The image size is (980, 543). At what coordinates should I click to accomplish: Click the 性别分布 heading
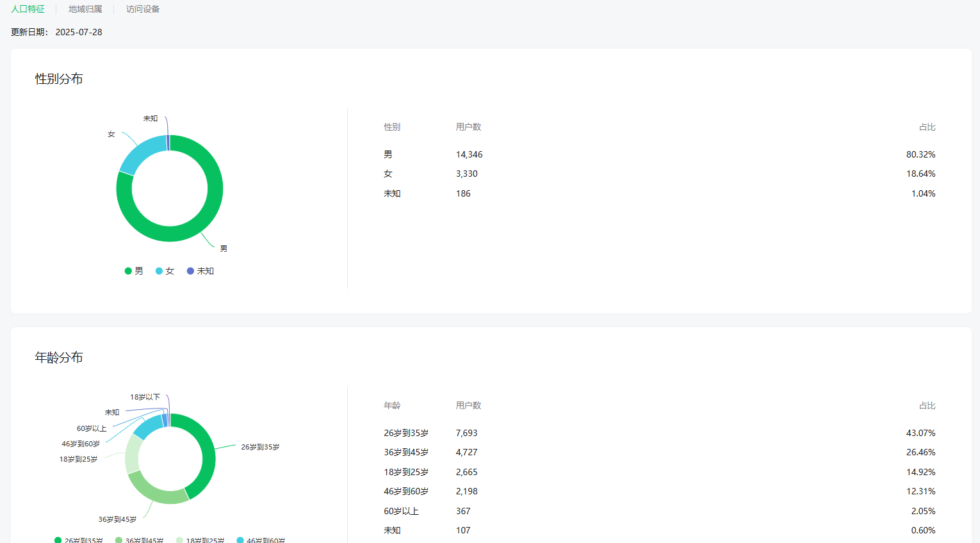click(59, 79)
